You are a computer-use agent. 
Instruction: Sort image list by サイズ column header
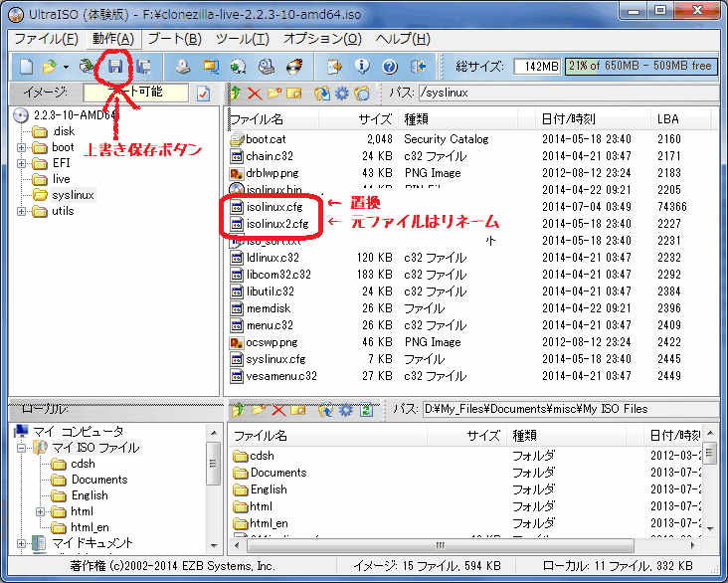point(358,119)
